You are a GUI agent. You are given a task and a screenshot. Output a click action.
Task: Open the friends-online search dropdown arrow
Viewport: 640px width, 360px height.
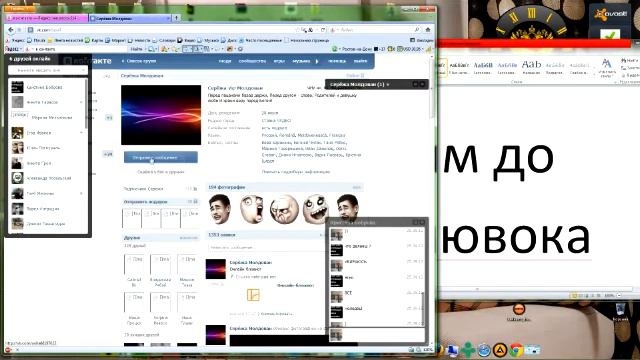(x=83, y=70)
